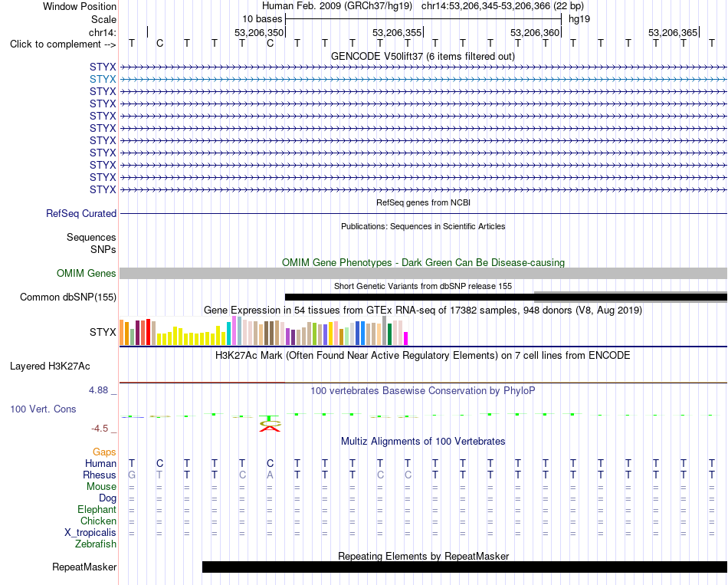The width and height of the screenshot is (728, 585).
Task: Click the A base in Rhesus row
Action: click(x=270, y=475)
